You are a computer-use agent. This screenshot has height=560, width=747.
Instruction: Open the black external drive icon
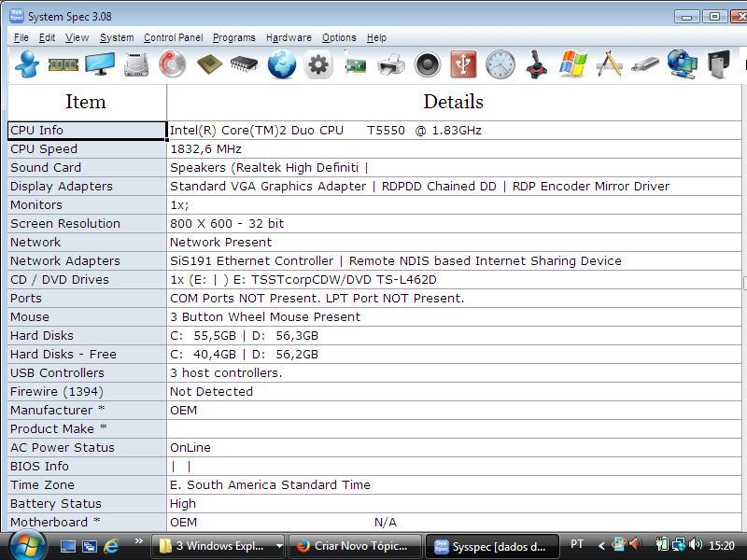pyautogui.click(x=718, y=63)
